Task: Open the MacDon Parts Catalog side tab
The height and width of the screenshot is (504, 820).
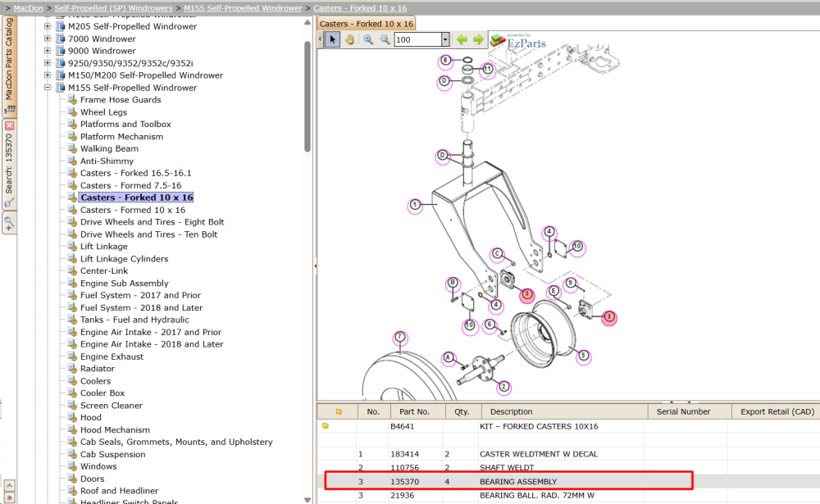Action: tap(9, 66)
